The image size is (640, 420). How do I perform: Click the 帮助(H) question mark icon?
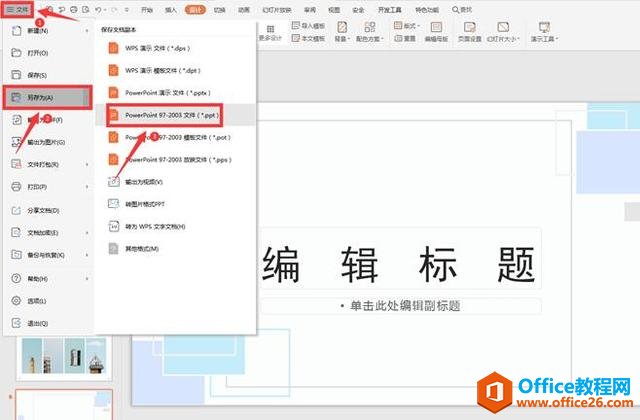click(16, 278)
